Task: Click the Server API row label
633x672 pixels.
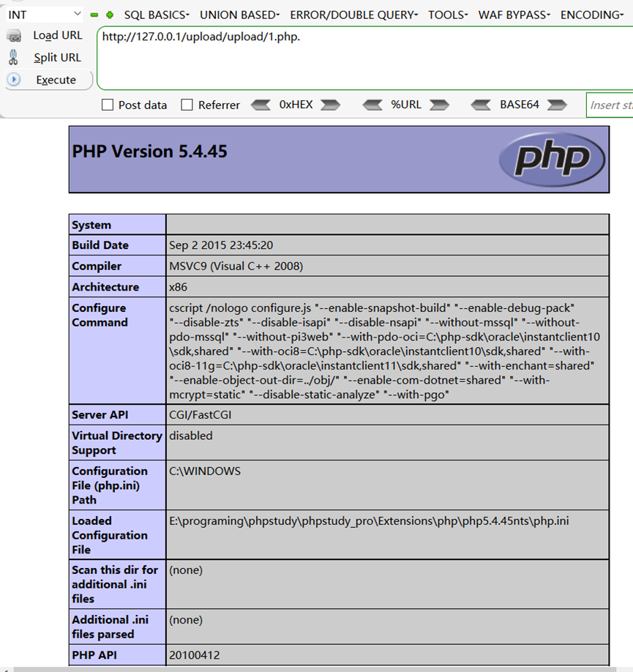Action: [x=100, y=415]
